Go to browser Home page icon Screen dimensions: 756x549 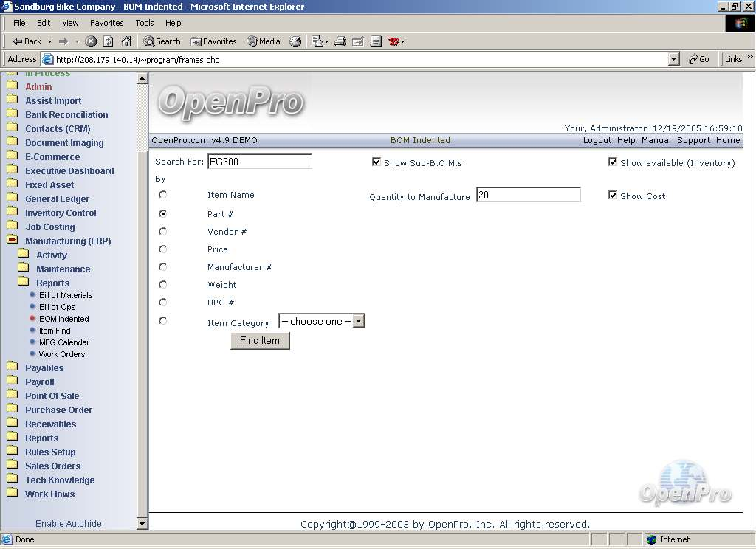(x=126, y=41)
